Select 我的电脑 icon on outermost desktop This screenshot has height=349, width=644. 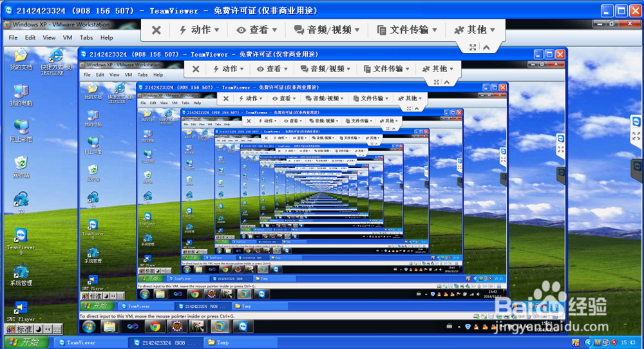point(21,95)
